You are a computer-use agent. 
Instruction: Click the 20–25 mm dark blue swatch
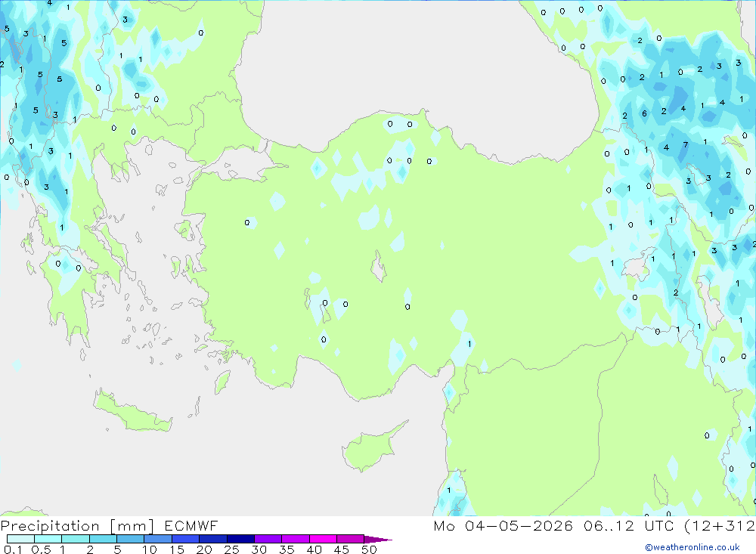tap(213, 539)
